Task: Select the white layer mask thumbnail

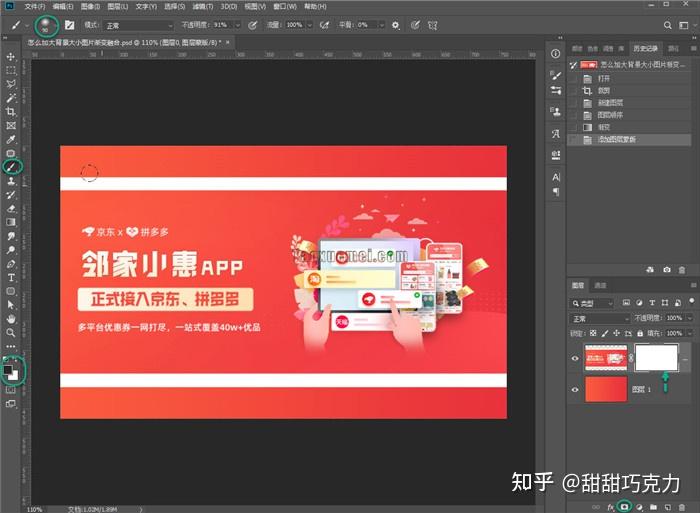Action: tap(656, 358)
